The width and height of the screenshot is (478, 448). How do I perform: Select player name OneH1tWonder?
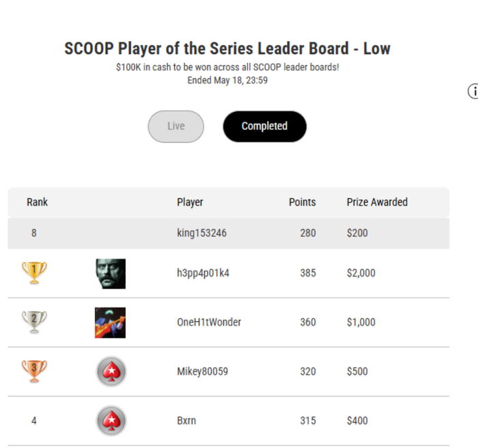tap(209, 322)
